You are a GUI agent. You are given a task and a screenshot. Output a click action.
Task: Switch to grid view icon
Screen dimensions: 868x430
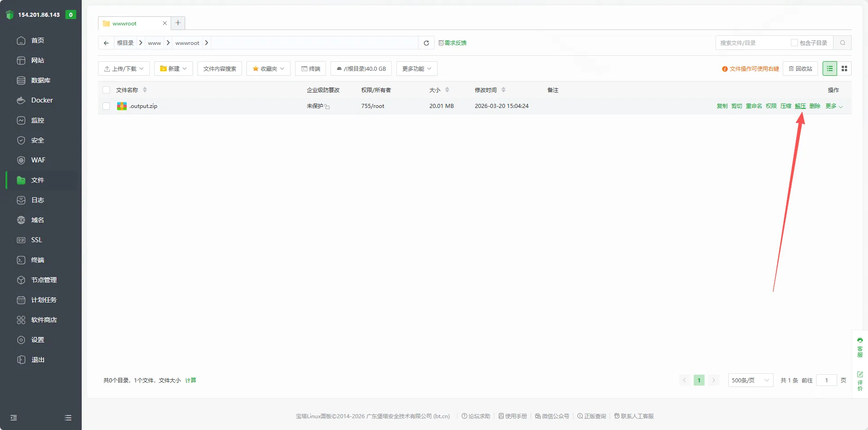[x=844, y=68]
